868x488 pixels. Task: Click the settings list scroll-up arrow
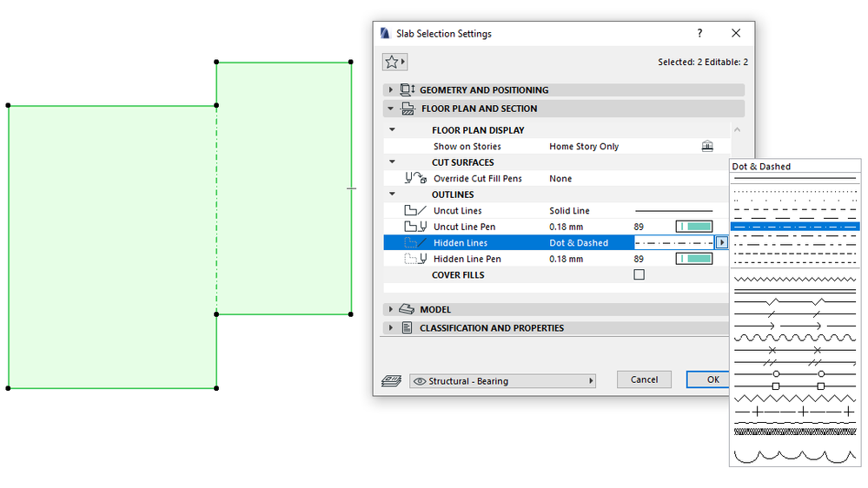click(x=737, y=129)
